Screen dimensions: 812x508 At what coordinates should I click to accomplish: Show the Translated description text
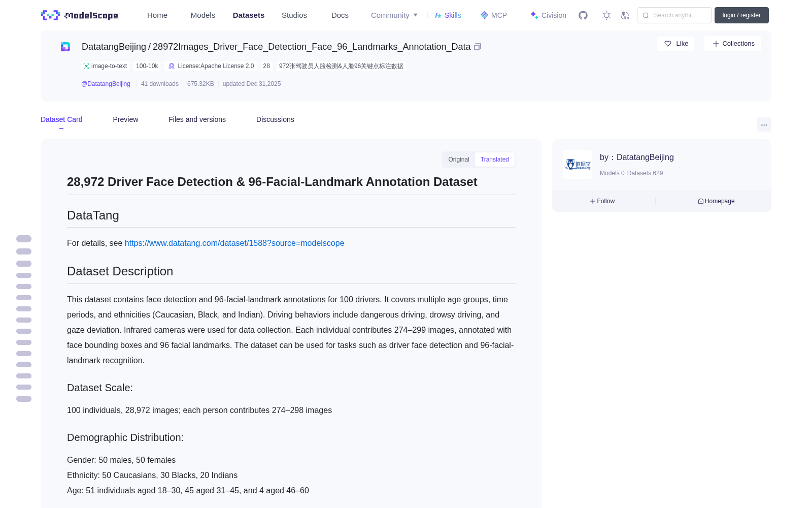coord(495,160)
